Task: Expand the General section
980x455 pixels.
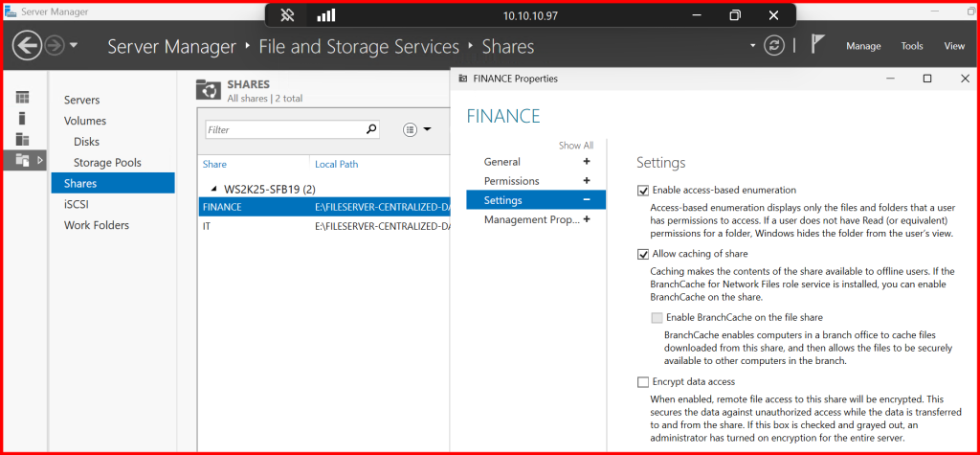Action: coord(586,162)
